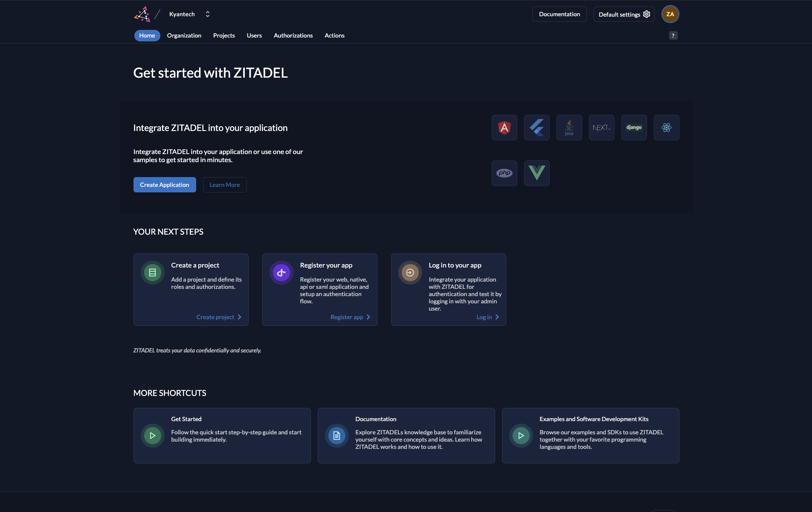Open Default settings
The image size is (812, 512).
tap(624, 14)
